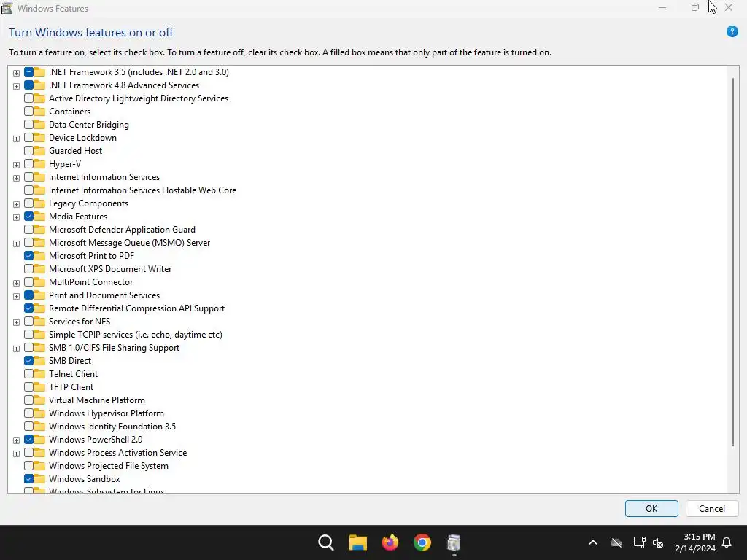The image size is (747, 560).
Task: Open Firefox from the taskbar
Action: pos(390,542)
